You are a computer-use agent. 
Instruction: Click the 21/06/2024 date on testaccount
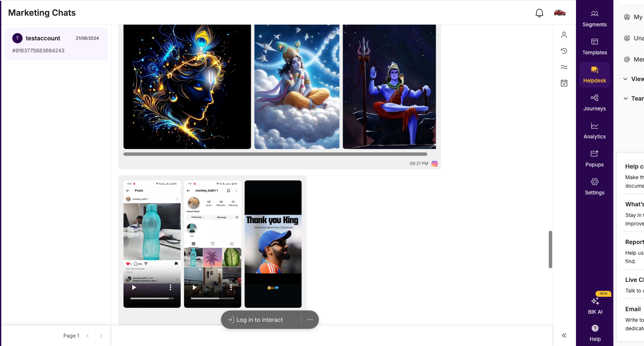(x=87, y=38)
